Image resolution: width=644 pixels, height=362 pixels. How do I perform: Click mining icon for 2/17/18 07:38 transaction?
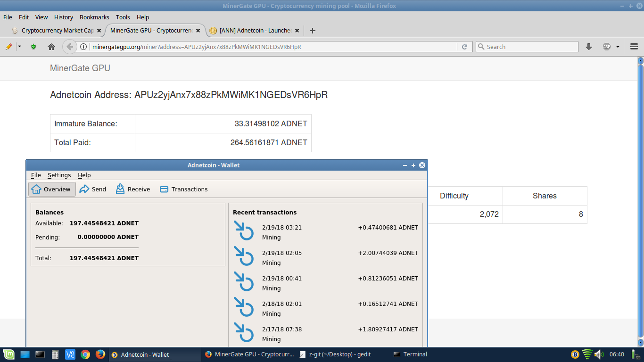244,333
